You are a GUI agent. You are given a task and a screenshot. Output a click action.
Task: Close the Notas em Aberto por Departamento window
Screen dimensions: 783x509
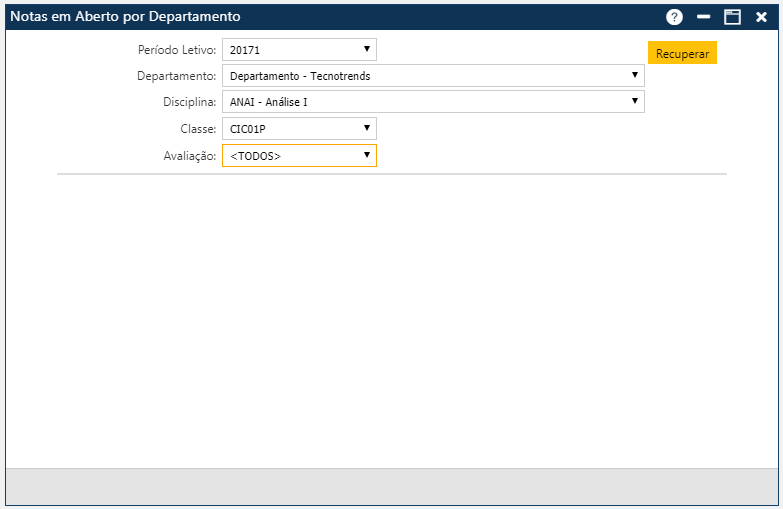(761, 17)
